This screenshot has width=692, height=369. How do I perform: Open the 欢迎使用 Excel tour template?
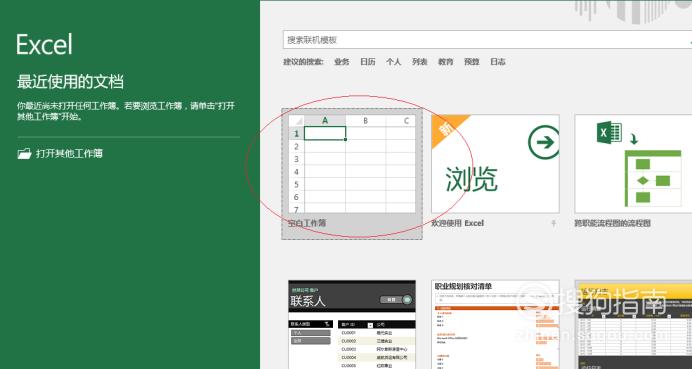click(x=495, y=164)
